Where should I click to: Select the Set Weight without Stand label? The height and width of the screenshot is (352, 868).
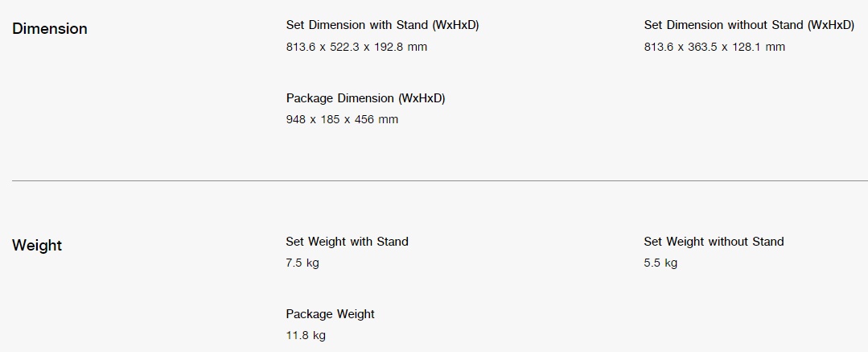(x=714, y=242)
